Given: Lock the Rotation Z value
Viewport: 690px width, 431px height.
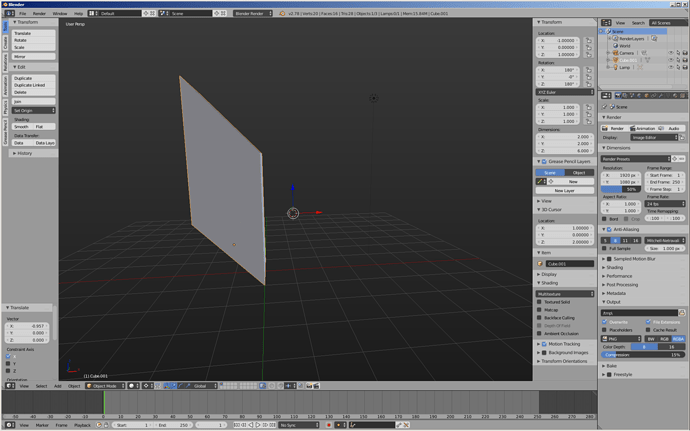Looking at the screenshot, I should tap(588, 84).
